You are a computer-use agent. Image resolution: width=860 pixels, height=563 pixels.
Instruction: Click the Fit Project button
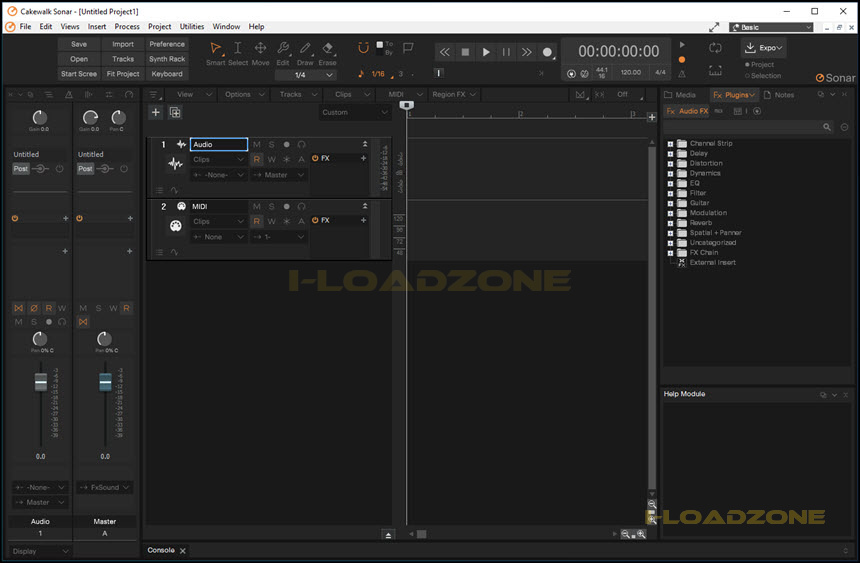tap(123, 74)
